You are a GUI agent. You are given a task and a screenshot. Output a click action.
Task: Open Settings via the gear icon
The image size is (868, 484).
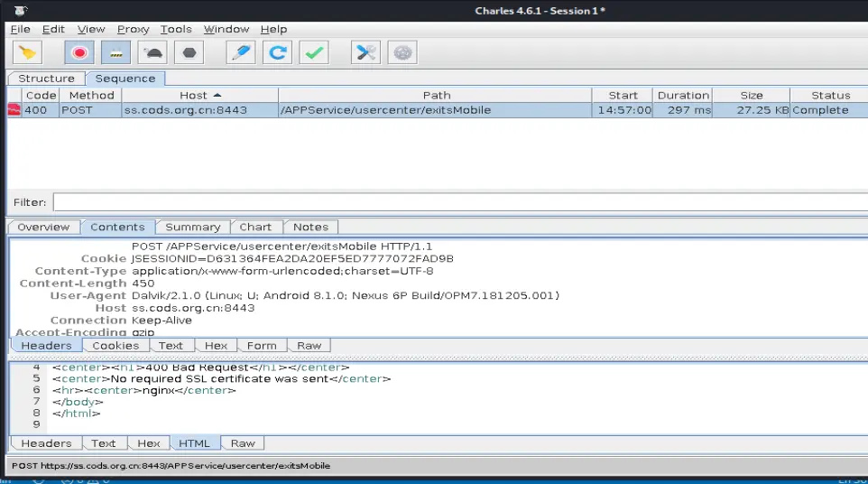coord(402,52)
